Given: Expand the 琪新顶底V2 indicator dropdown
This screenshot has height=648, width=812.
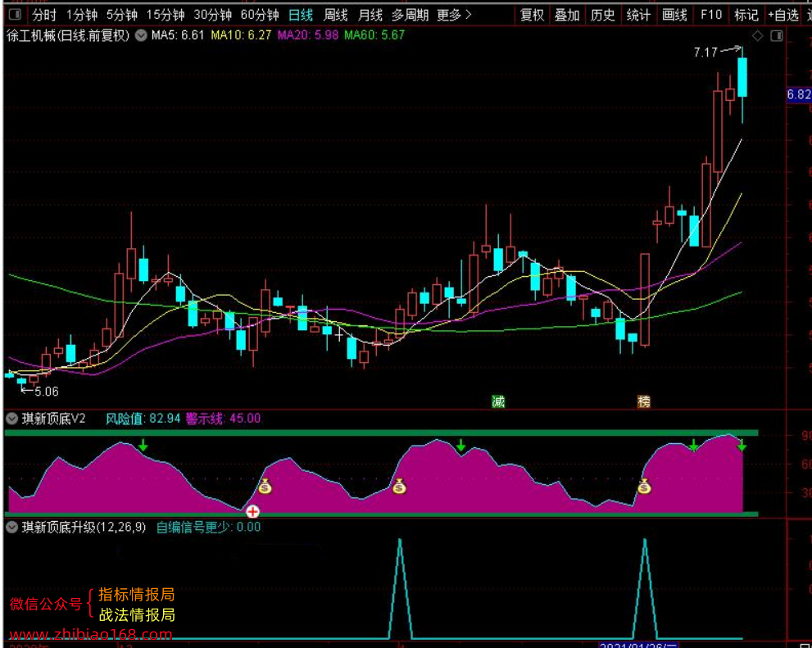Looking at the screenshot, I should (x=12, y=419).
